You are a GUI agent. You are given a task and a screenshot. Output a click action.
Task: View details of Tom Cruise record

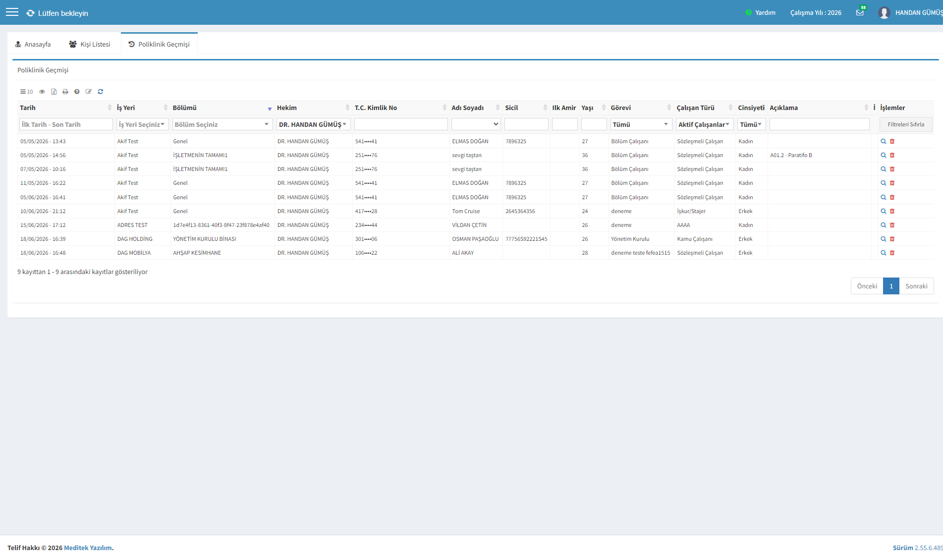(883, 211)
